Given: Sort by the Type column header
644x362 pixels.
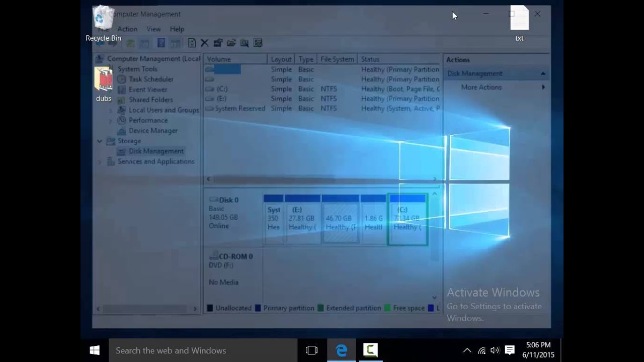Looking at the screenshot, I should (306, 59).
